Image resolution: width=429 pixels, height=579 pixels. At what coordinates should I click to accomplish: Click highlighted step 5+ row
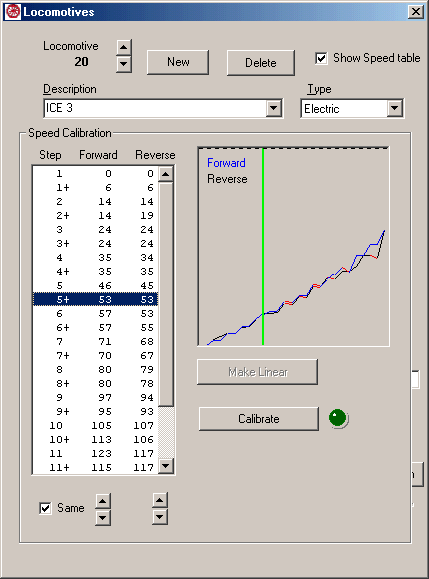(95, 299)
